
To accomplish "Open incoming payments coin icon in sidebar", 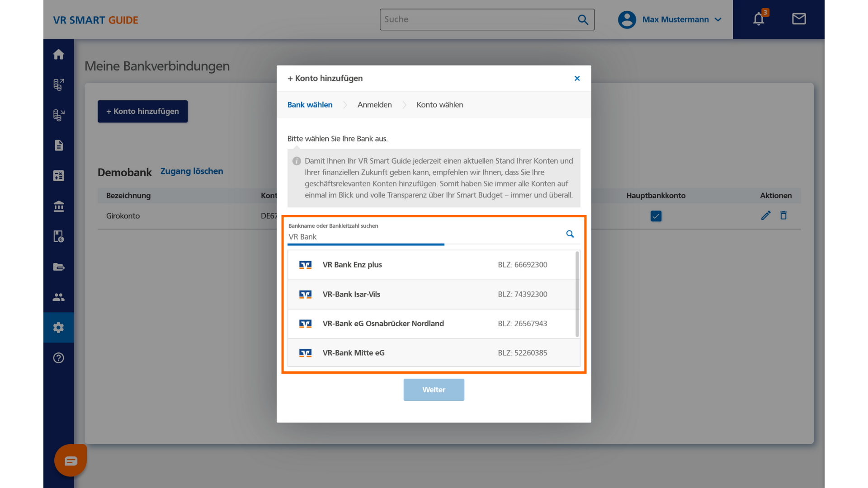I will point(59,115).
